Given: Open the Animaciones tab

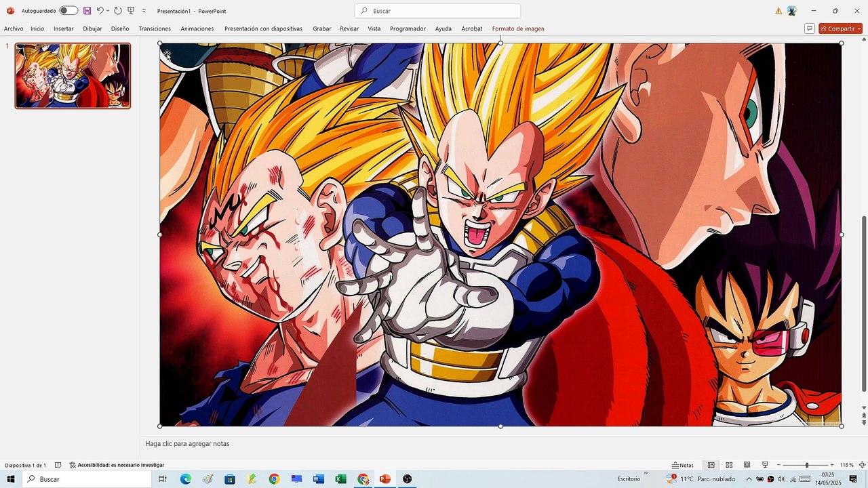Looking at the screenshot, I should coord(197,29).
